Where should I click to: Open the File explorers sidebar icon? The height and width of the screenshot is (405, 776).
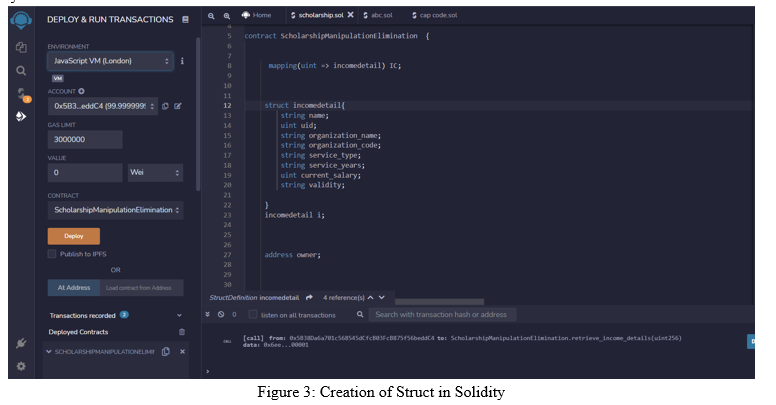[21, 47]
